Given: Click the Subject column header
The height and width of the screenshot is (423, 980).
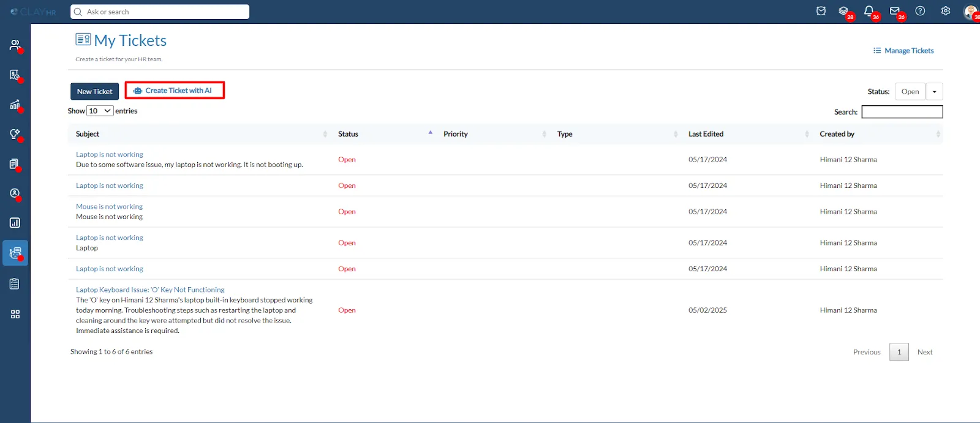Looking at the screenshot, I should coord(88,134).
